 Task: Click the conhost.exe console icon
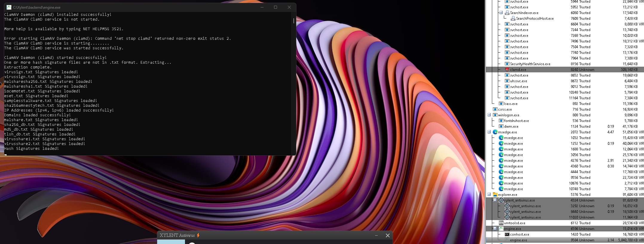(507, 234)
